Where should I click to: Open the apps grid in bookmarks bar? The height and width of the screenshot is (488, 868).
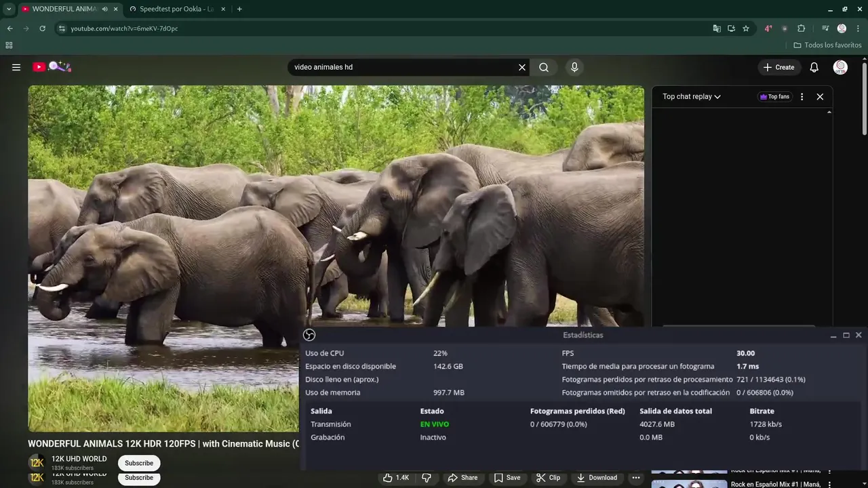pyautogui.click(x=9, y=45)
